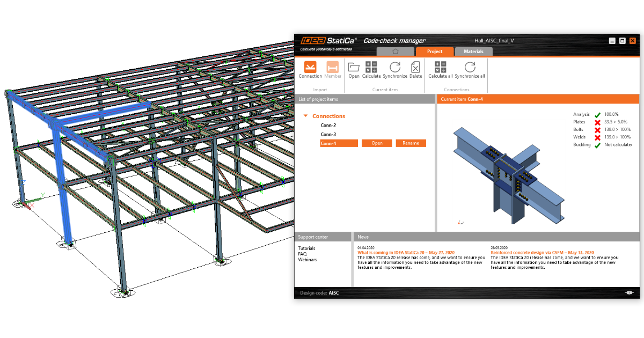Minimize the Code-check manager window

click(612, 41)
